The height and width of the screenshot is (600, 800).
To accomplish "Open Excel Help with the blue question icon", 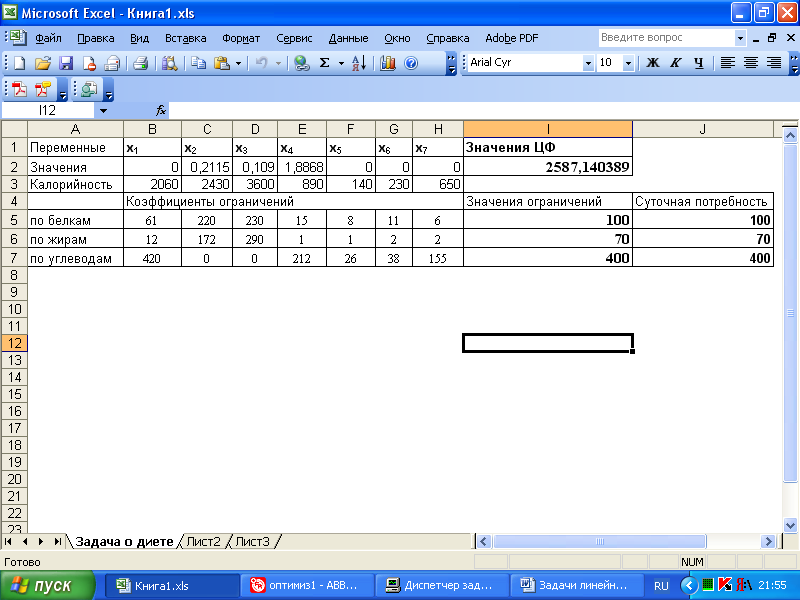I will click(411, 63).
